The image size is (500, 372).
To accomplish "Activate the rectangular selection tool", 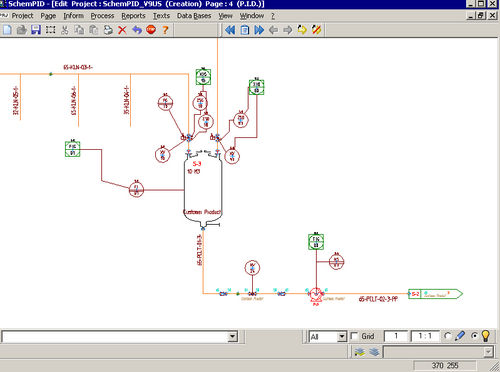I will 50,30.
